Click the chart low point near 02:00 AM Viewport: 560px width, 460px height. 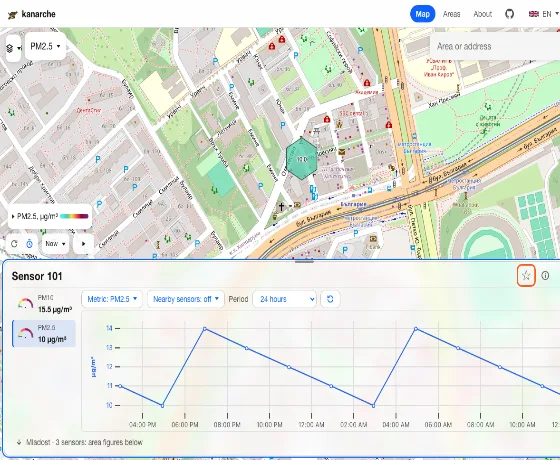374,405
